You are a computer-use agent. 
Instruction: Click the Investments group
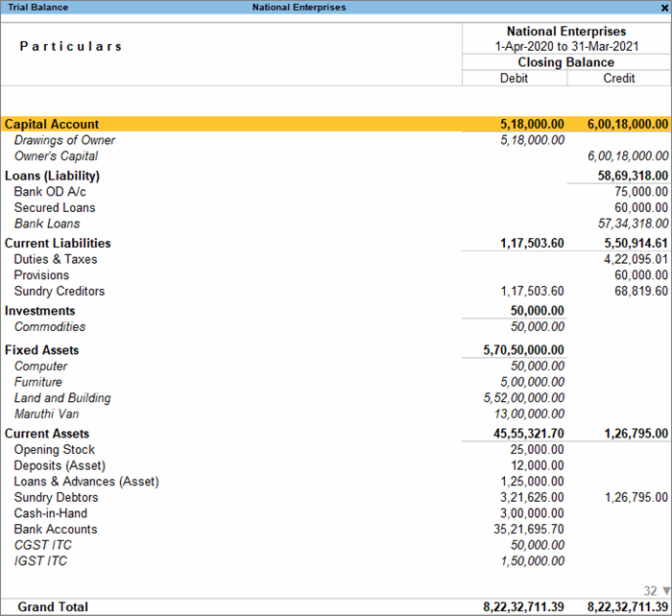pos(39,311)
